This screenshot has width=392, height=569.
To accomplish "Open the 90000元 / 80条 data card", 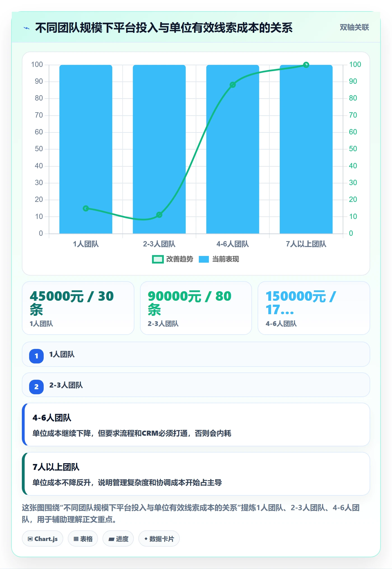I will pyautogui.click(x=196, y=308).
